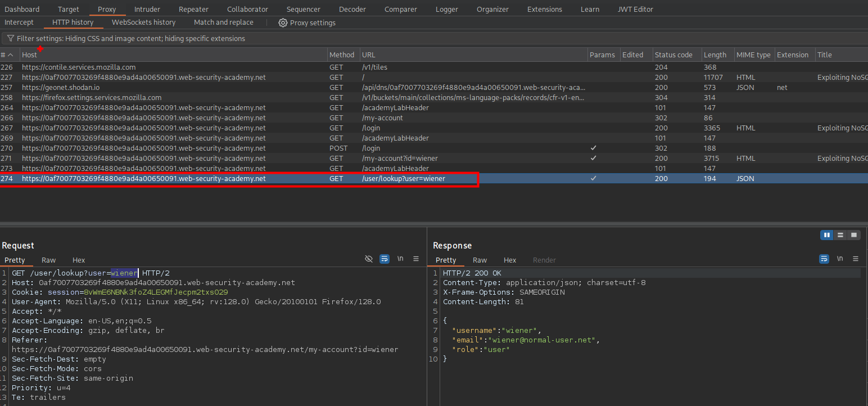The image size is (868, 406).
Task: Open the Response panel hamburger options menu
Action: point(856,259)
